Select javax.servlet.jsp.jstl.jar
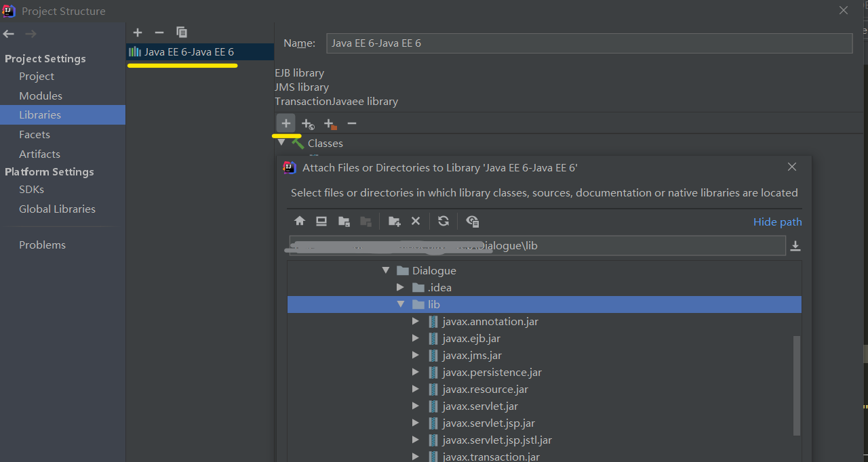Image resolution: width=868 pixels, height=462 pixels. pos(497,440)
